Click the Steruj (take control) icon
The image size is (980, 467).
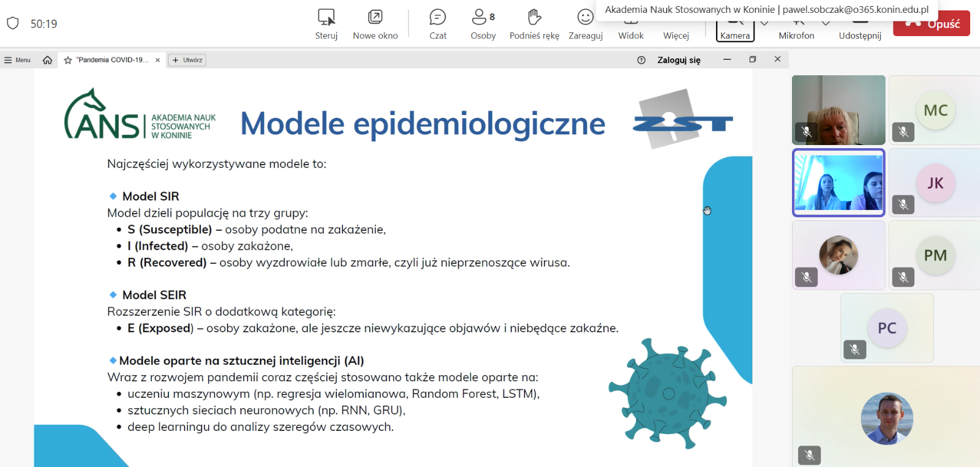[x=326, y=23]
